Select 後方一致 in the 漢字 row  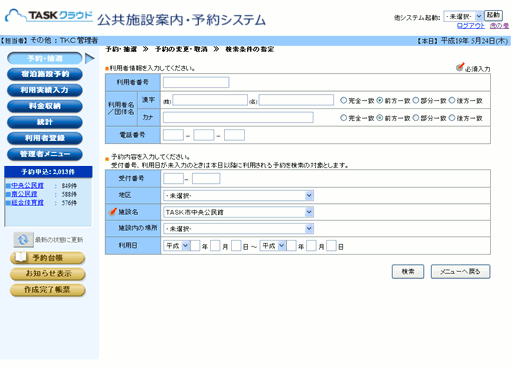click(x=452, y=100)
